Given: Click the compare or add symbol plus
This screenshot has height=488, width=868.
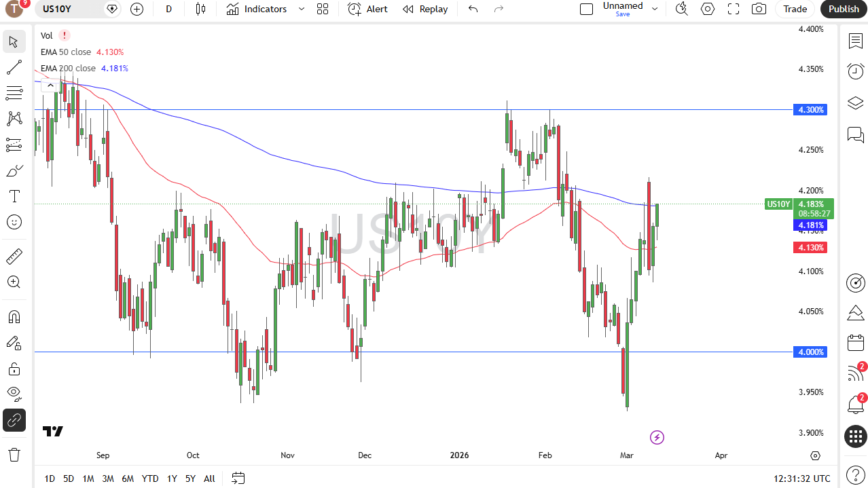Looking at the screenshot, I should pos(137,9).
